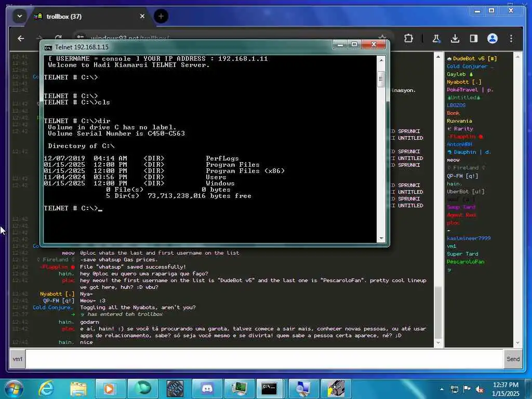This screenshot has width=532, height=399.
Task: Select user "meow" in user list
Action: click(x=453, y=160)
